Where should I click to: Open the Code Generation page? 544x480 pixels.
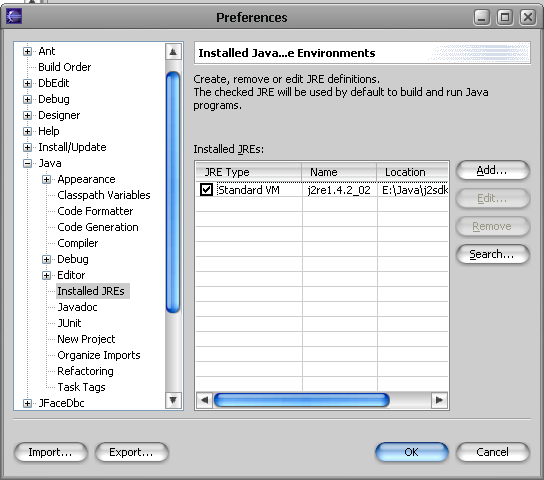[x=98, y=227]
